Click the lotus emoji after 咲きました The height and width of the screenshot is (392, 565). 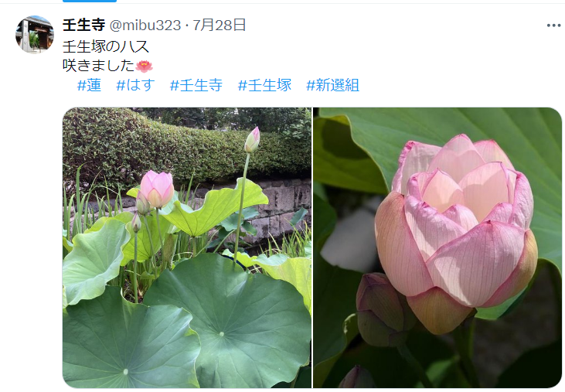pos(144,66)
